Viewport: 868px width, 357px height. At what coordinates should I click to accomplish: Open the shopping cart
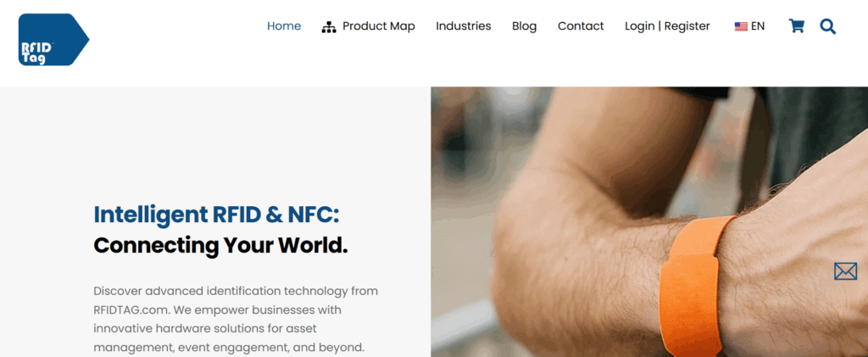[x=797, y=26]
